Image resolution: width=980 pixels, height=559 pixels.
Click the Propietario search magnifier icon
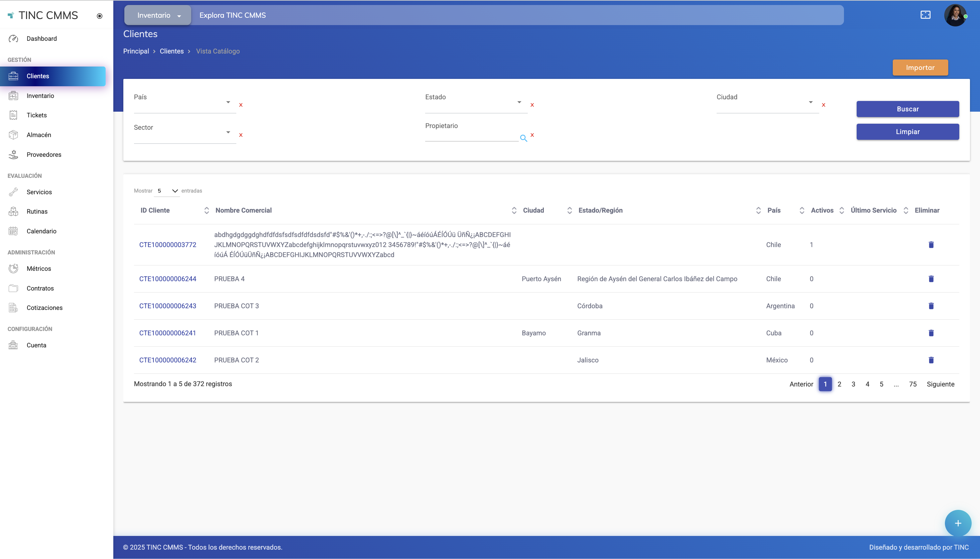pos(523,138)
